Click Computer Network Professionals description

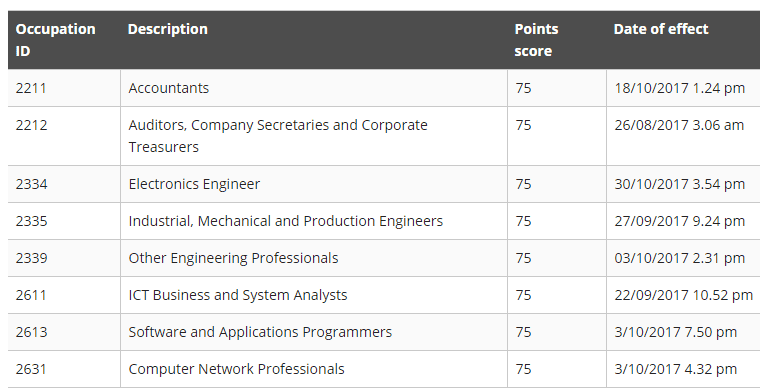point(237,369)
